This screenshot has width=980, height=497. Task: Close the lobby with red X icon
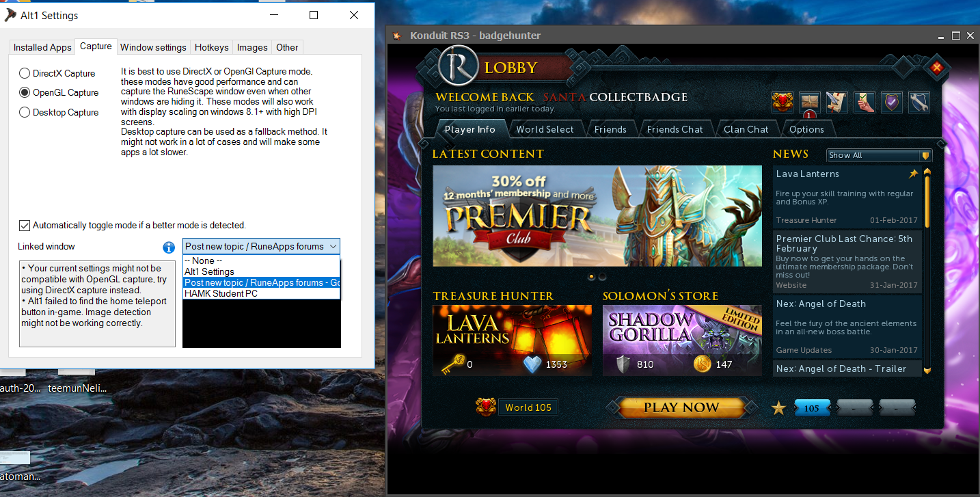(x=936, y=68)
